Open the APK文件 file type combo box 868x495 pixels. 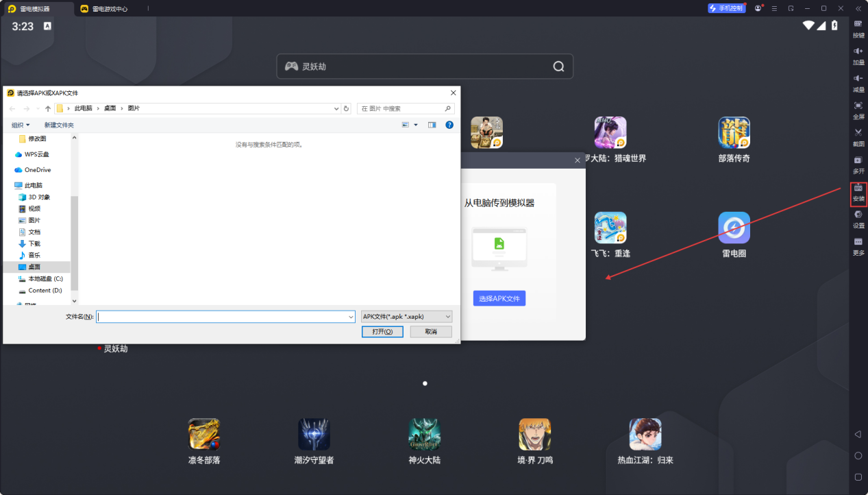pos(406,317)
